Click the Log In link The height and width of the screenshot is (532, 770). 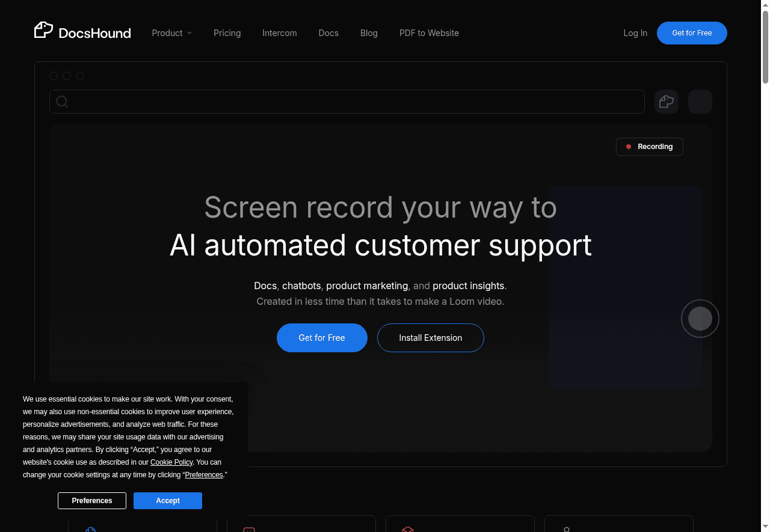(x=635, y=33)
